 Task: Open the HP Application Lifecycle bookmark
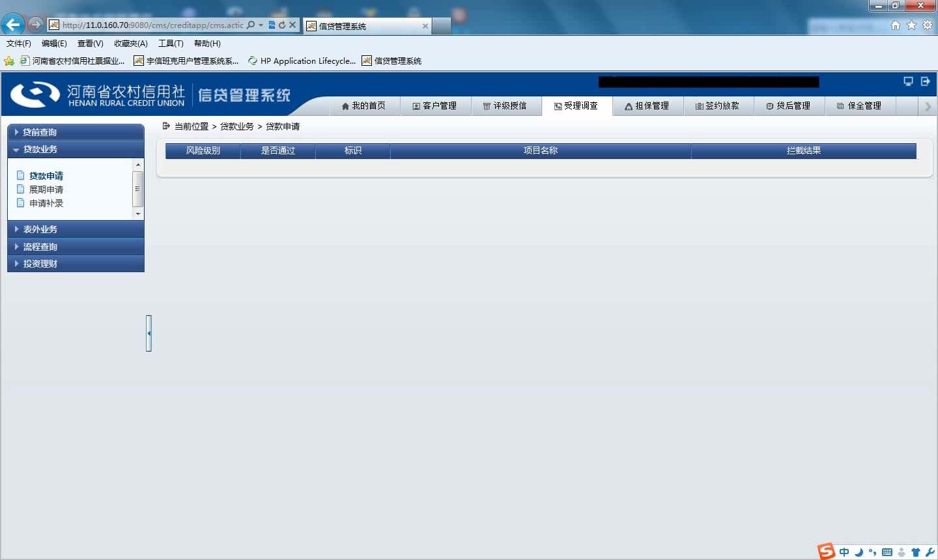(x=302, y=61)
